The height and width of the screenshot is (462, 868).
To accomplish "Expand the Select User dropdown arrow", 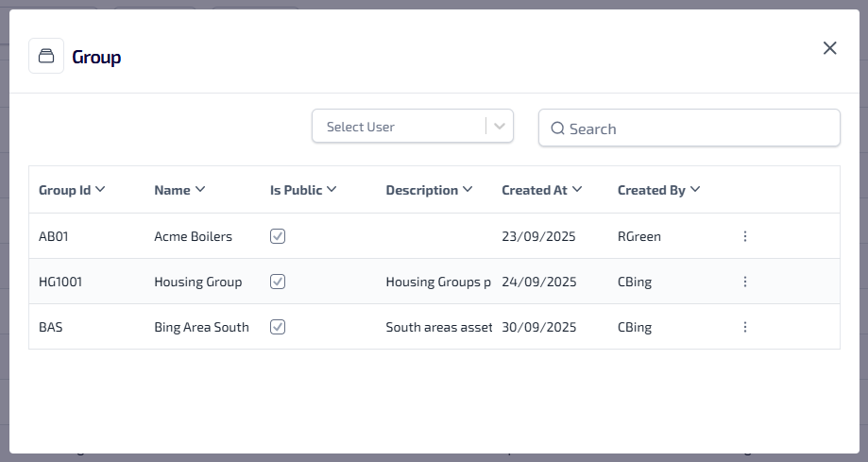I will [500, 127].
